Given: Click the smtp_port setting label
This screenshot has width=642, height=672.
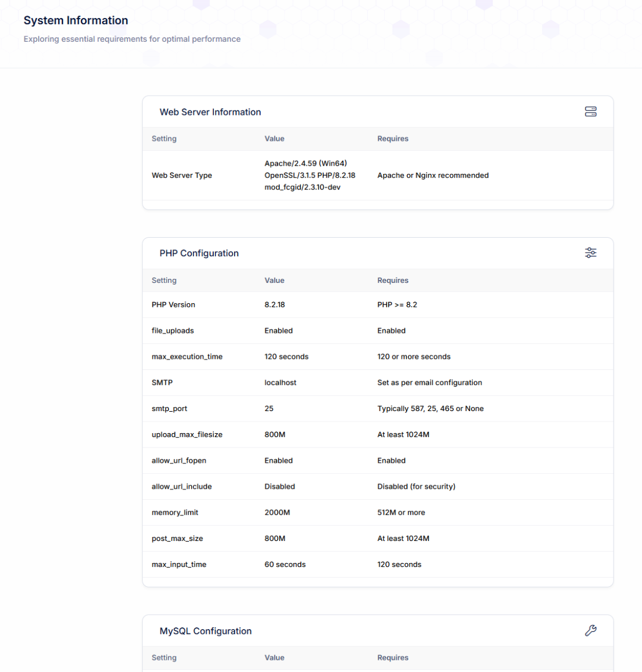Looking at the screenshot, I should click(169, 409).
